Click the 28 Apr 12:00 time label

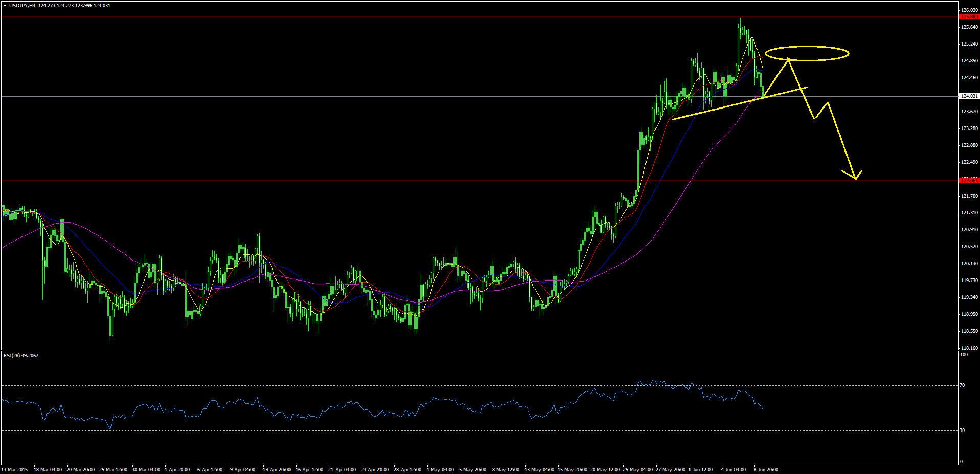pos(408,470)
